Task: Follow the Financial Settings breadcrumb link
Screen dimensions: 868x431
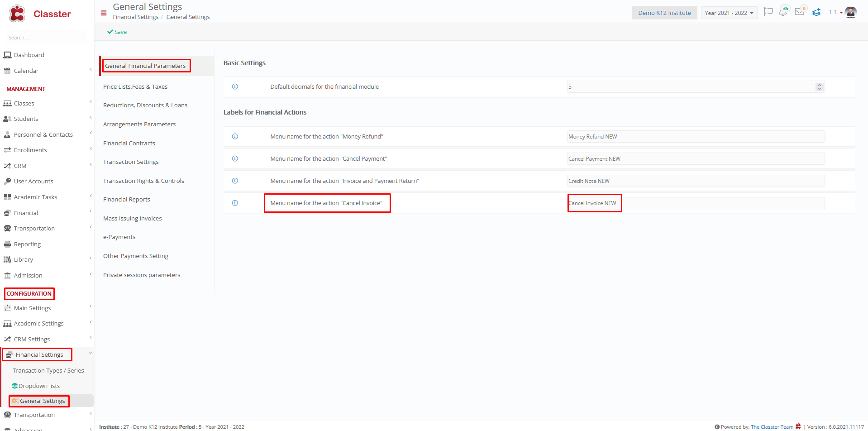Action: (136, 17)
